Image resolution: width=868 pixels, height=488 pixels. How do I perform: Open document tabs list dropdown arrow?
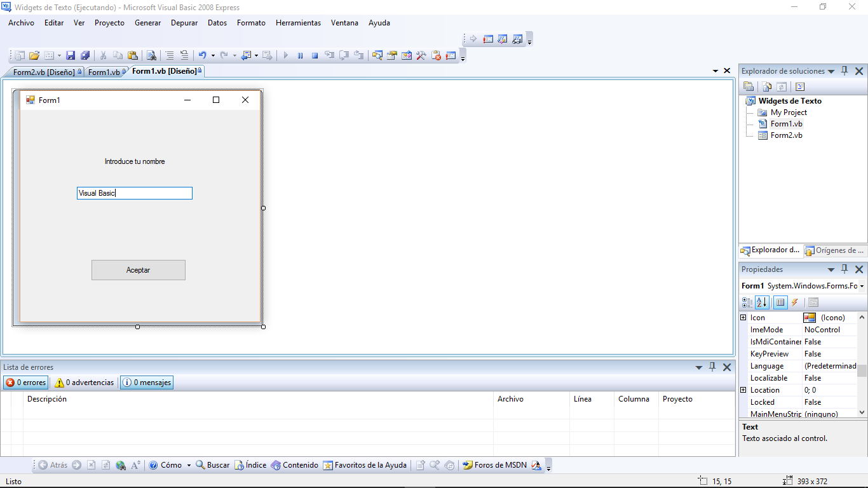[715, 71]
